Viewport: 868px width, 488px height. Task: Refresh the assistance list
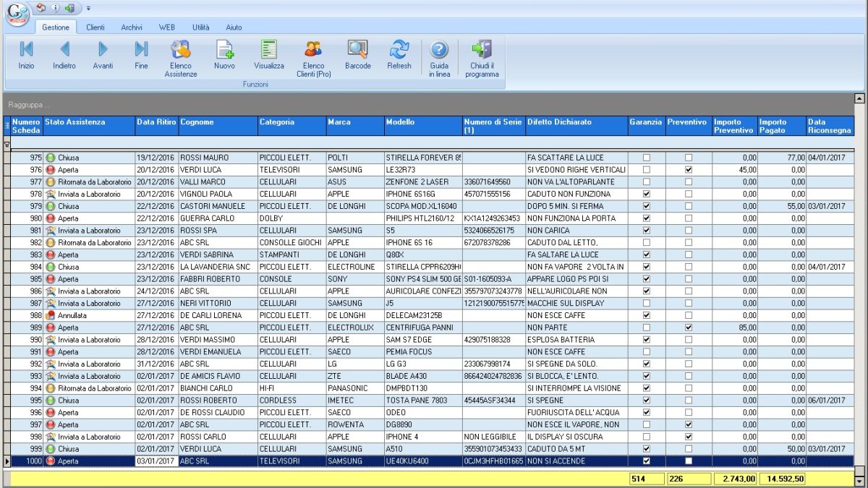click(x=399, y=55)
